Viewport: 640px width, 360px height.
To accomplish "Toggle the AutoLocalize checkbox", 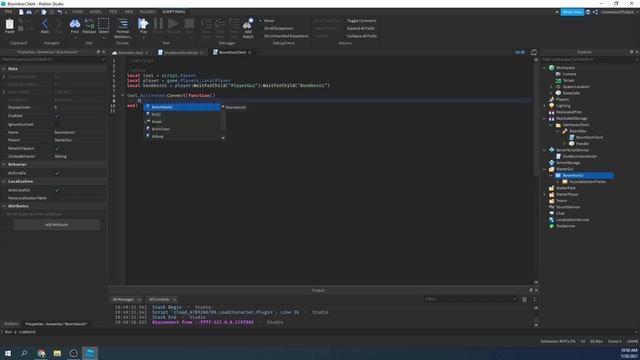I will click(x=57, y=190).
